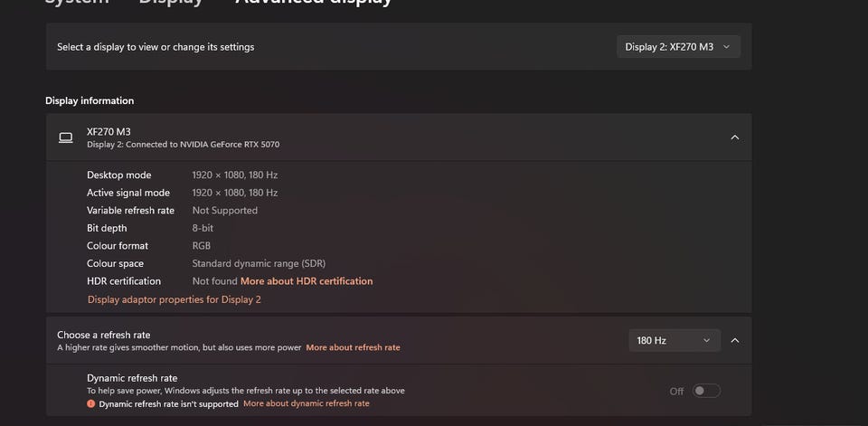Open More about HDR certification link
The image size is (868, 426).
coord(307,281)
